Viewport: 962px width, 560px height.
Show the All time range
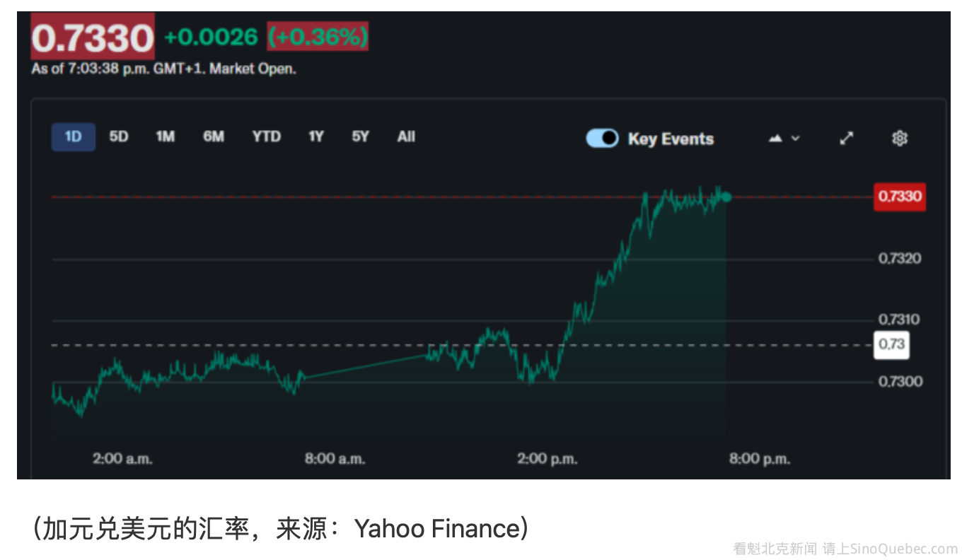click(406, 137)
